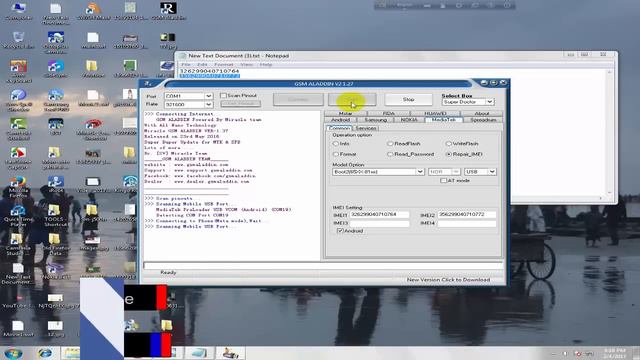The image size is (640, 360).
Task: Open the About tab
Action: click(482, 113)
